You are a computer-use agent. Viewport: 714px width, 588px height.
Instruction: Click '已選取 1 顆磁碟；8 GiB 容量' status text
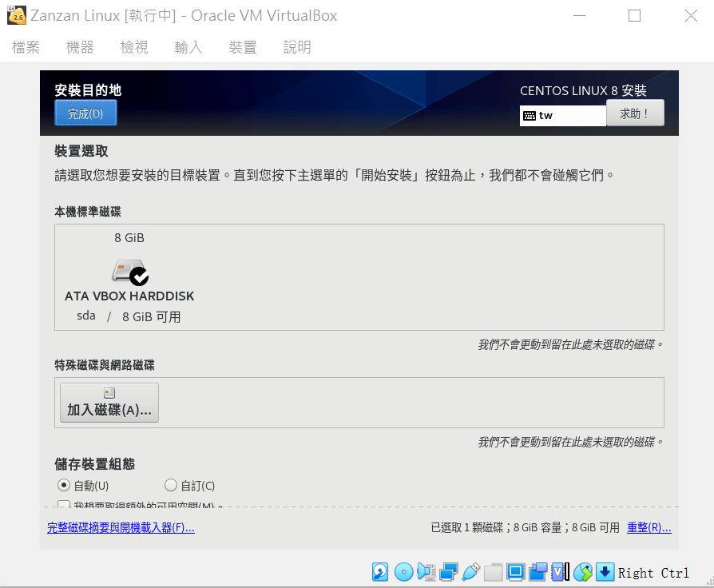(496, 527)
